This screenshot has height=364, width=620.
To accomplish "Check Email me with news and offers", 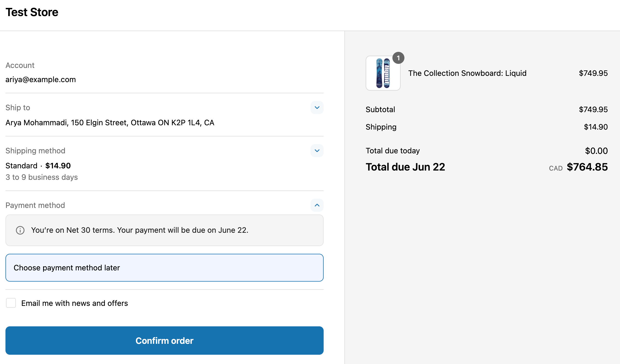I will pyautogui.click(x=11, y=303).
